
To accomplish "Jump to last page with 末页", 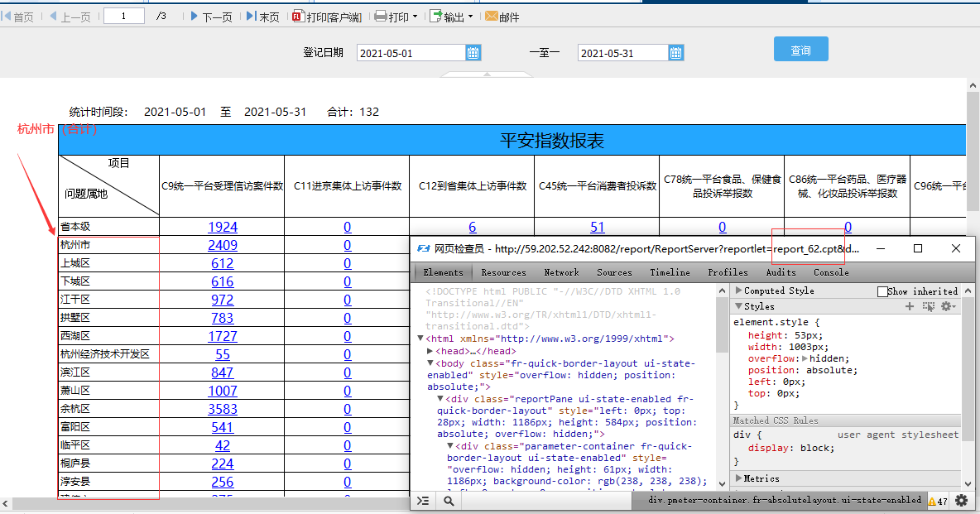I will tap(263, 17).
